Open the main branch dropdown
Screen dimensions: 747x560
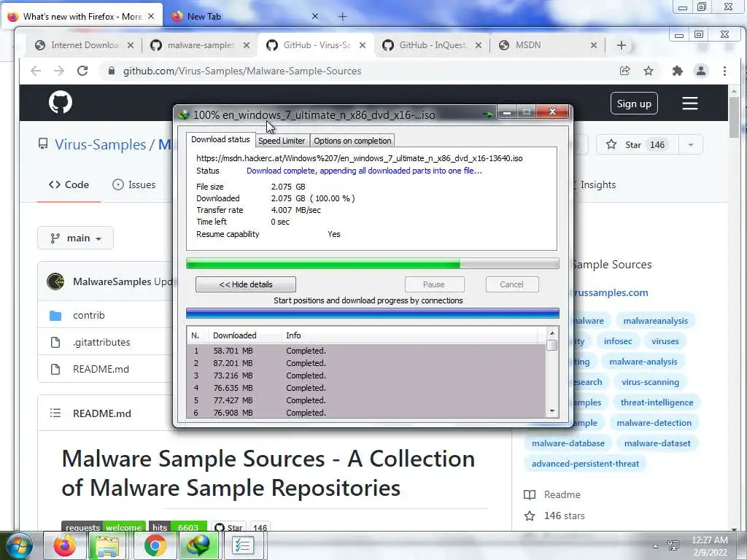pos(75,238)
